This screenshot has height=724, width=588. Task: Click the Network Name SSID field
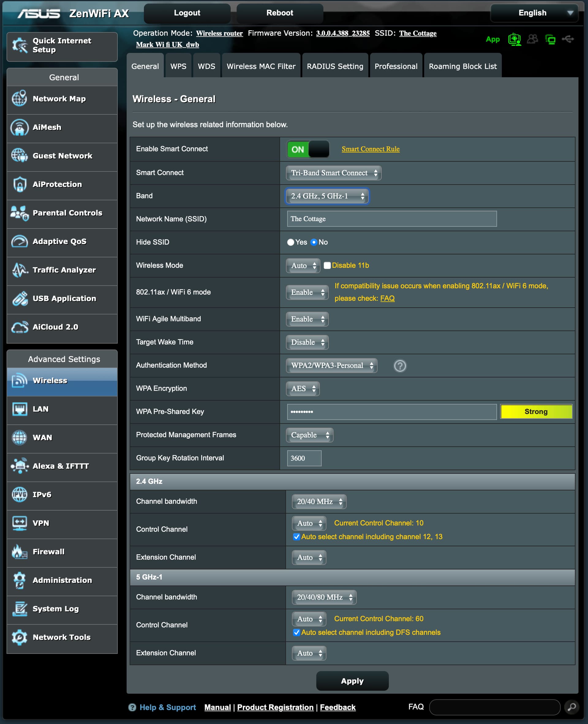(x=392, y=219)
